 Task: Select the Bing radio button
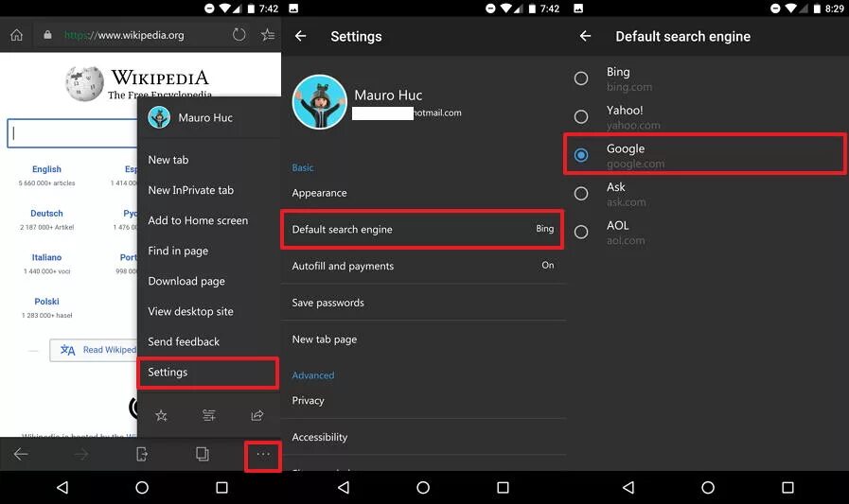click(581, 78)
